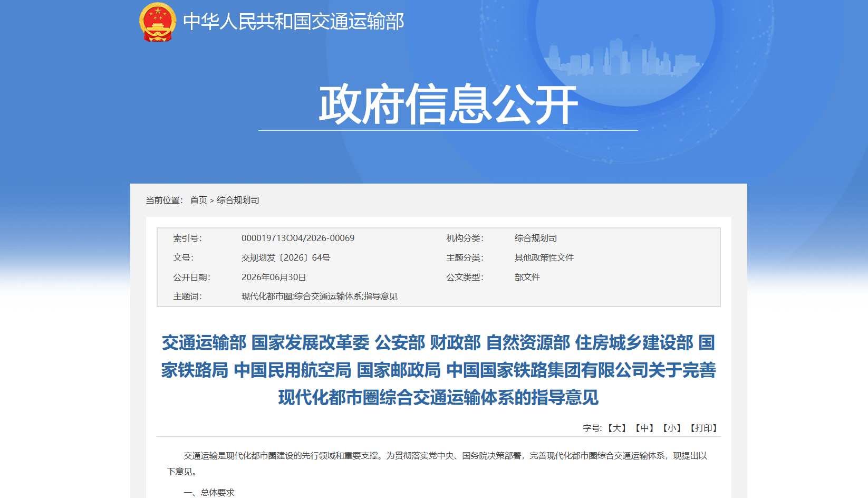Screen dimensions: 868x498
Task: Go to 首页 in the breadcrumb
Action: coord(198,200)
